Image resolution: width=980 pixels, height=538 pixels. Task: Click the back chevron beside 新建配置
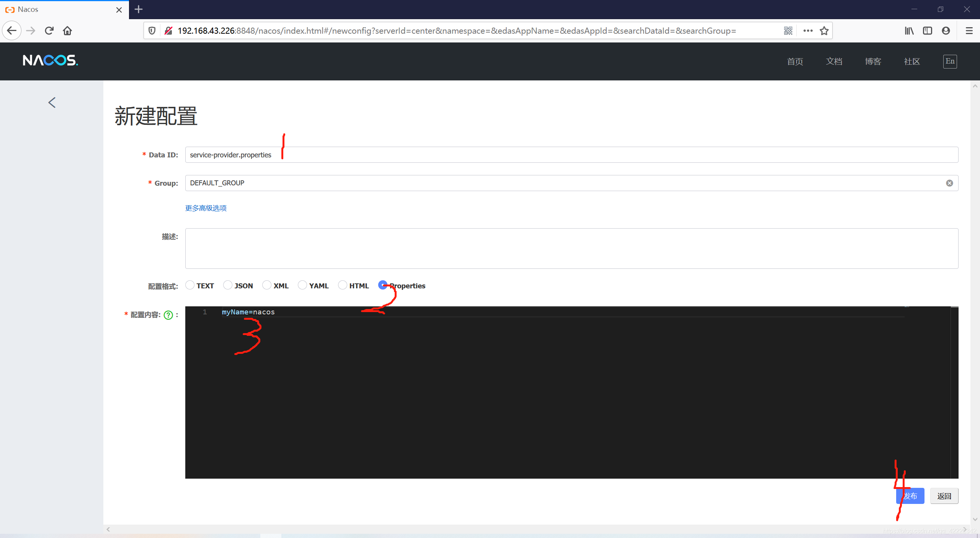pyautogui.click(x=52, y=102)
